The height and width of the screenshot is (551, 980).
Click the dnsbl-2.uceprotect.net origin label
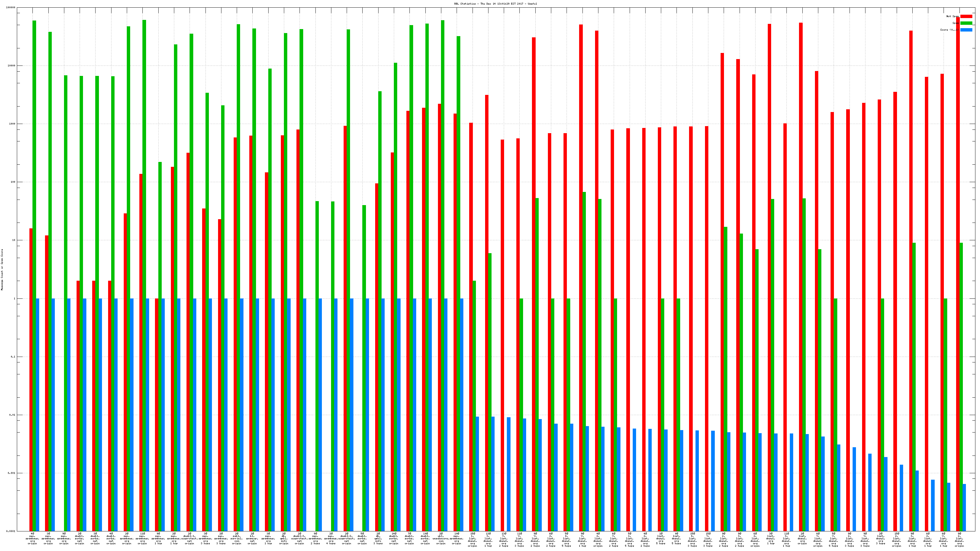coord(347,538)
